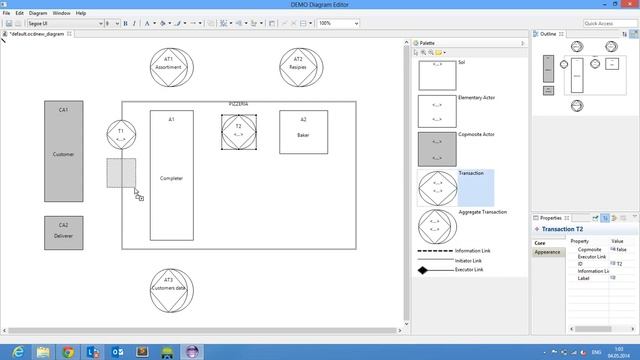Open the Window menu
The width and height of the screenshot is (640, 360).
coord(62,13)
